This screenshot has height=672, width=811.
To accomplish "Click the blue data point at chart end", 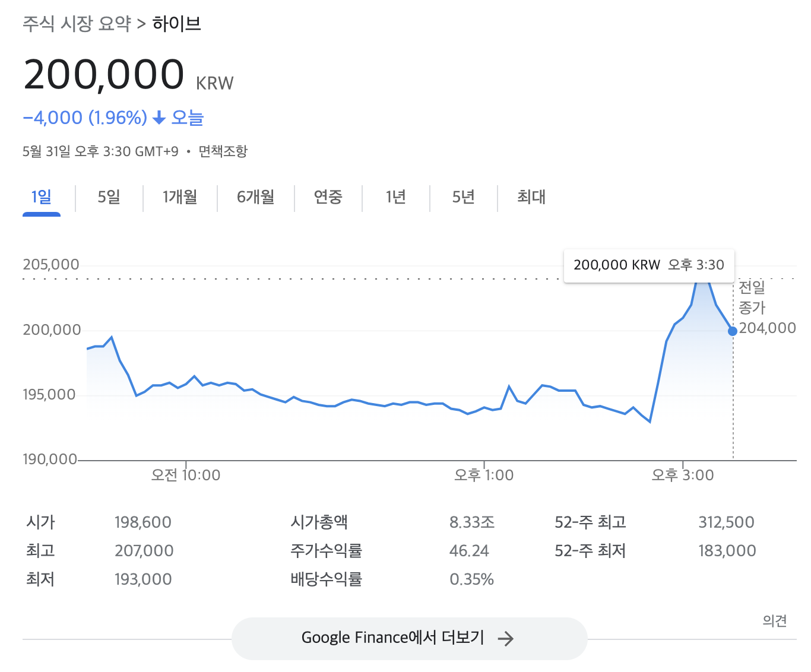I will [x=733, y=331].
